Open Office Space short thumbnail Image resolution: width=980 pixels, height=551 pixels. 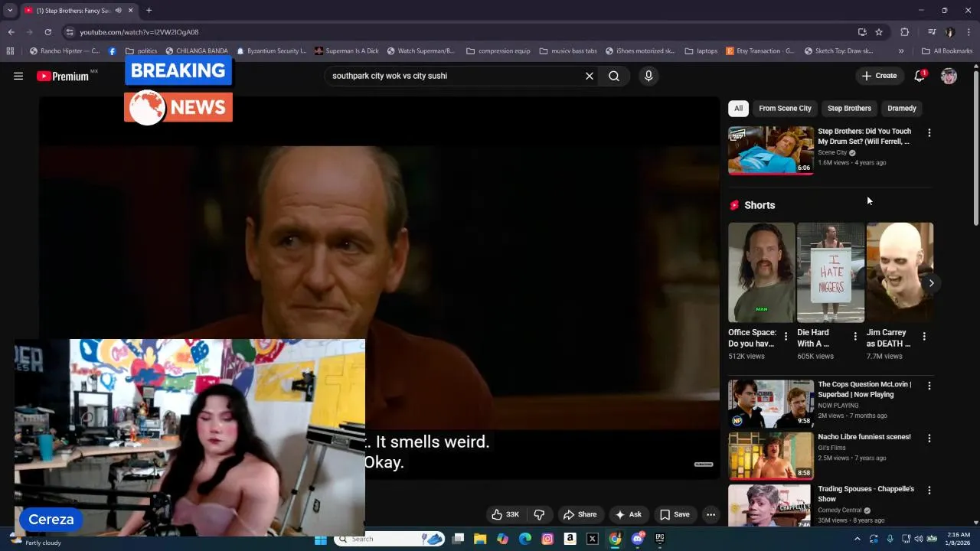pos(761,272)
